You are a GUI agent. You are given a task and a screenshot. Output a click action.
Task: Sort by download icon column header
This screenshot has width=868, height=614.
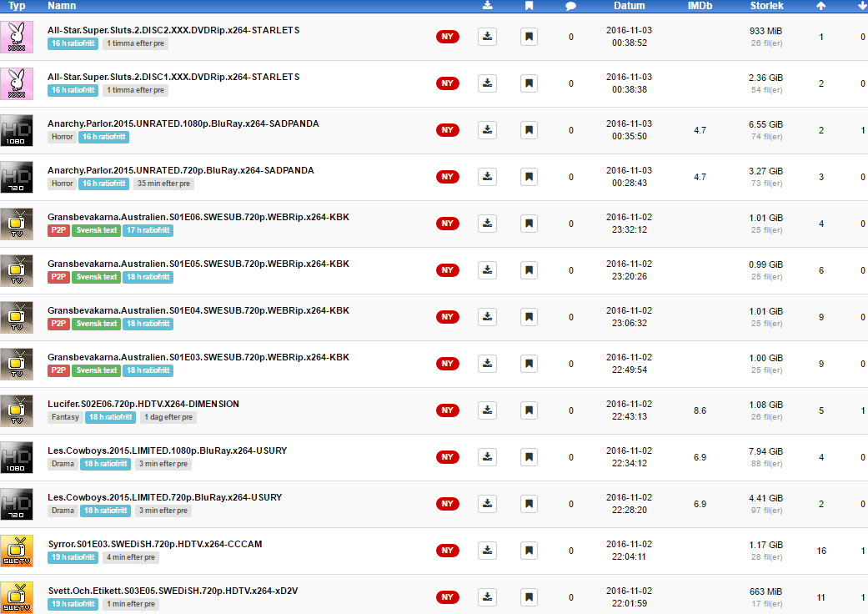pyautogui.click(x=487, y=6)
